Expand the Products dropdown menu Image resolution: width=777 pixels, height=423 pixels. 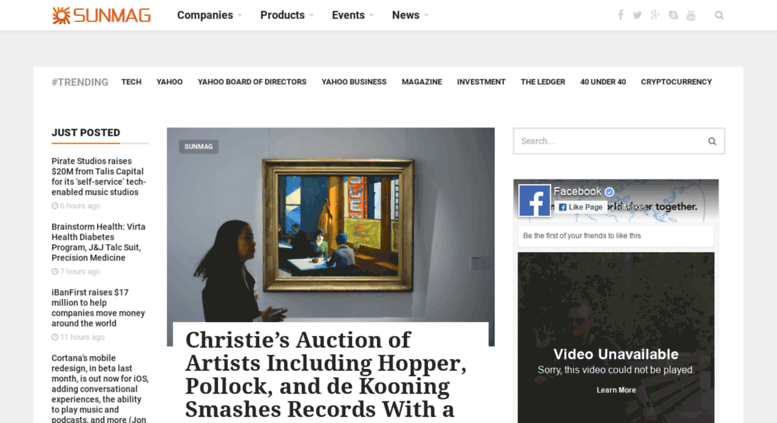coord(286,15)
